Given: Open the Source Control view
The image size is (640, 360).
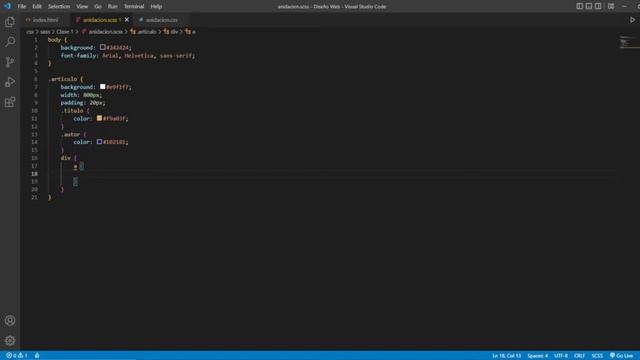Looking at the screenshot, I should click(10, 62).
